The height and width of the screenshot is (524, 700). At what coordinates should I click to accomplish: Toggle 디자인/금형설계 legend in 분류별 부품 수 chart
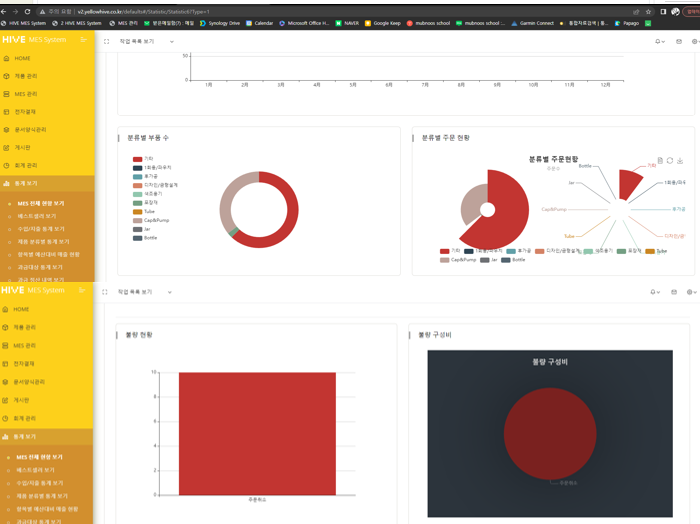(x=155, y=185)
